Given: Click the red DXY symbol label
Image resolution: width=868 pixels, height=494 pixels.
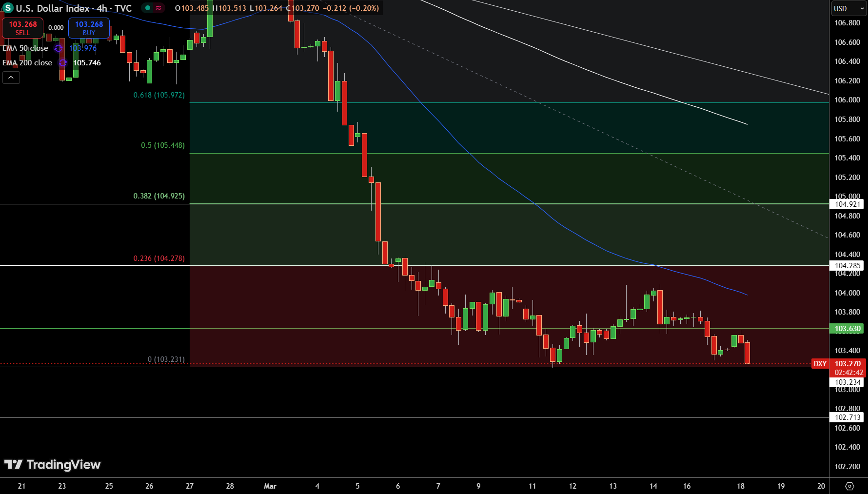Looking at the screenshot, I should pyautogui.click(x=820, y=364).
